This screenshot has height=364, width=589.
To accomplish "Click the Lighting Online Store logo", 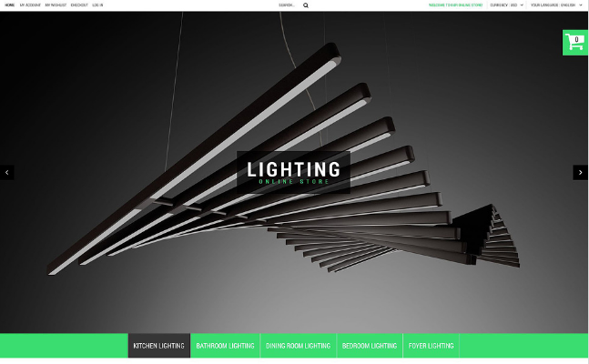I will click(293, 172).
